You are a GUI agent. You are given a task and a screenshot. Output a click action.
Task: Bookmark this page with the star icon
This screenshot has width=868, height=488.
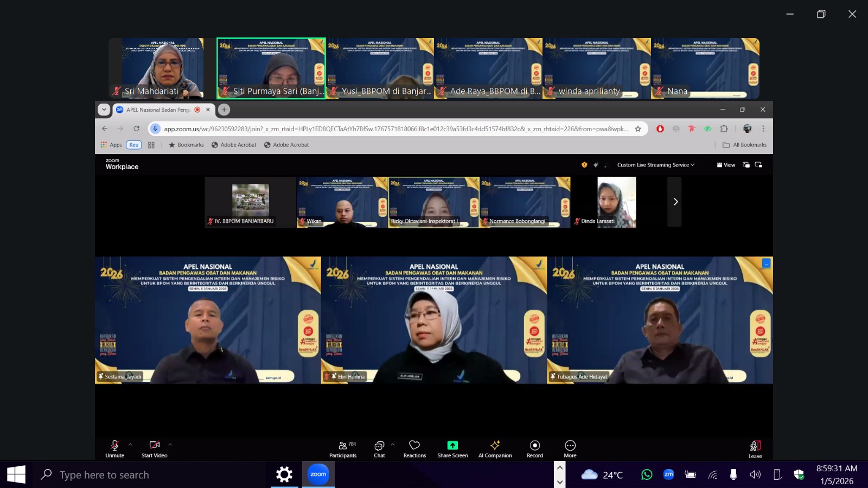point(638,129)
